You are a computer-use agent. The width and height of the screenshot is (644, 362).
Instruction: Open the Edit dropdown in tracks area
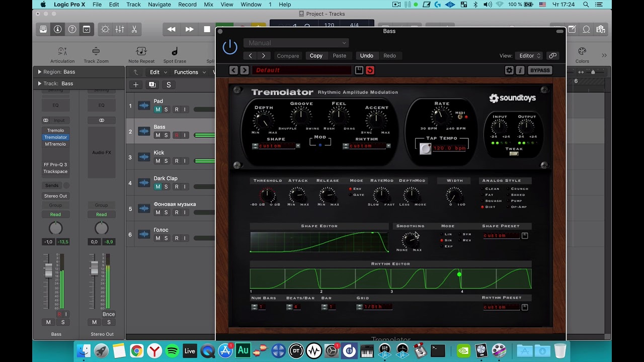pos(157,72)
